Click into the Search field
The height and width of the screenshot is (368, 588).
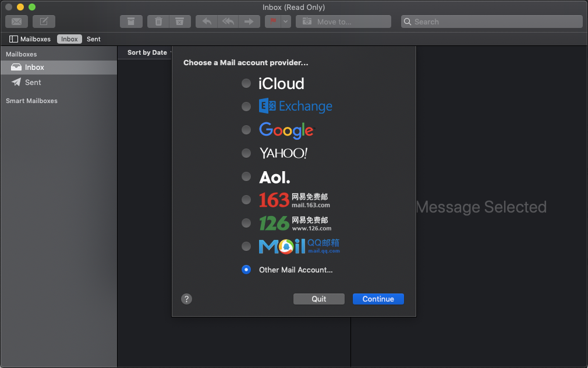click(x=491, y=22)
